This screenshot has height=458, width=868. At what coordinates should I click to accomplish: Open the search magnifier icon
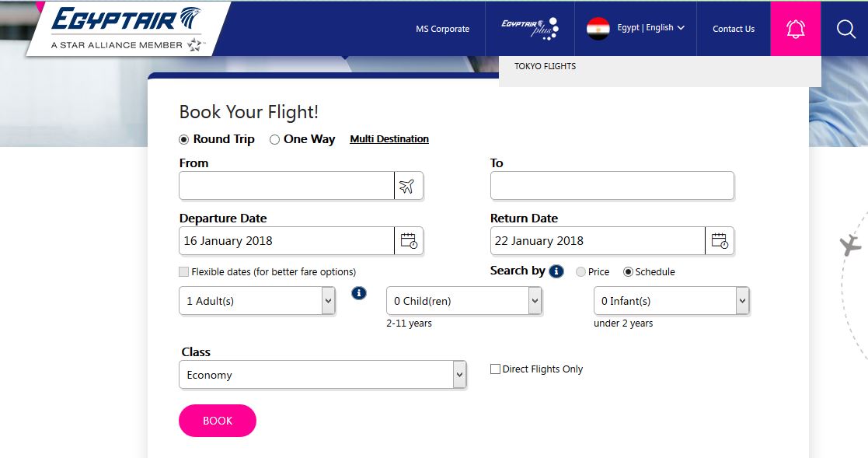click(845, 29)
